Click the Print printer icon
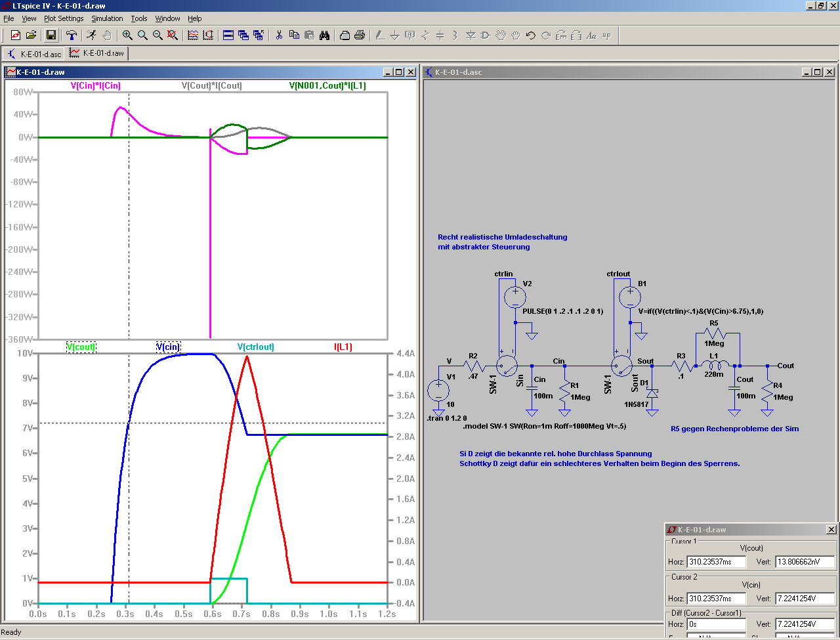This screenshot has width=840, height=640. (359, 35)
